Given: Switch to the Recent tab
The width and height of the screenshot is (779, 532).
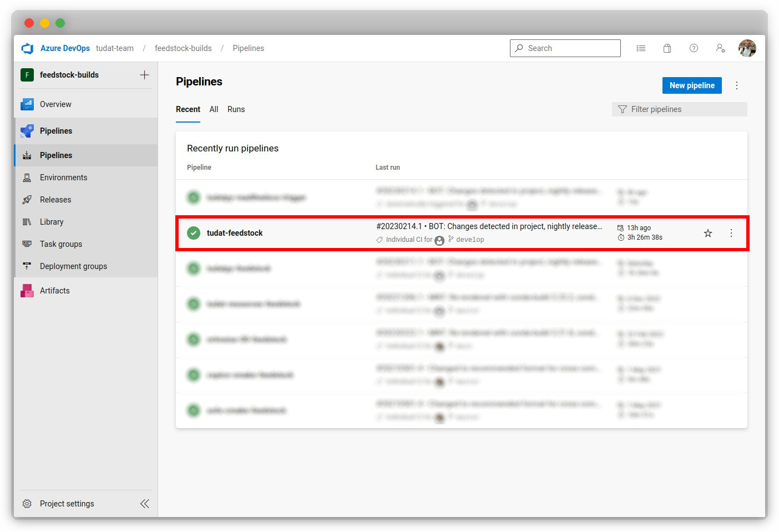Looking at the screenshot, I should 188,109.
